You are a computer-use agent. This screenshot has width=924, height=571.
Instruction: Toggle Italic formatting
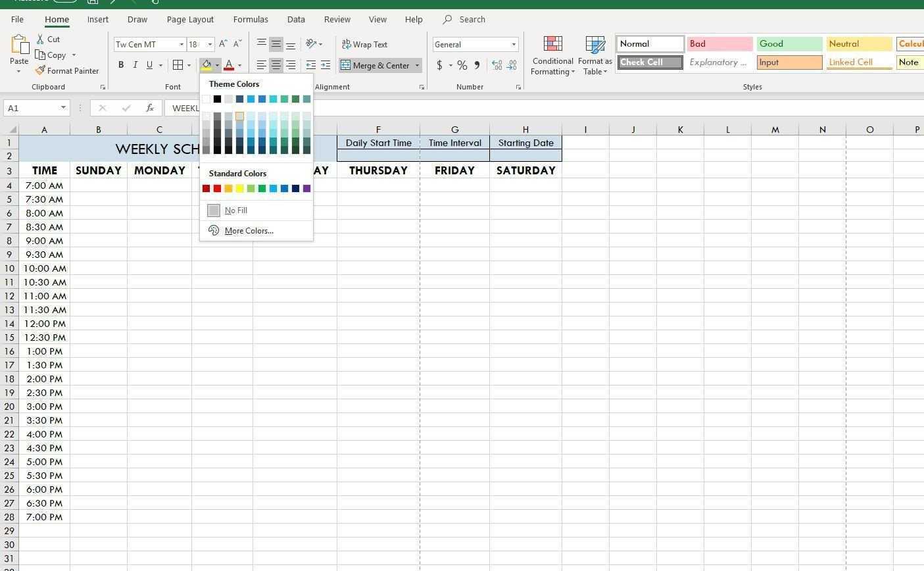135,65
